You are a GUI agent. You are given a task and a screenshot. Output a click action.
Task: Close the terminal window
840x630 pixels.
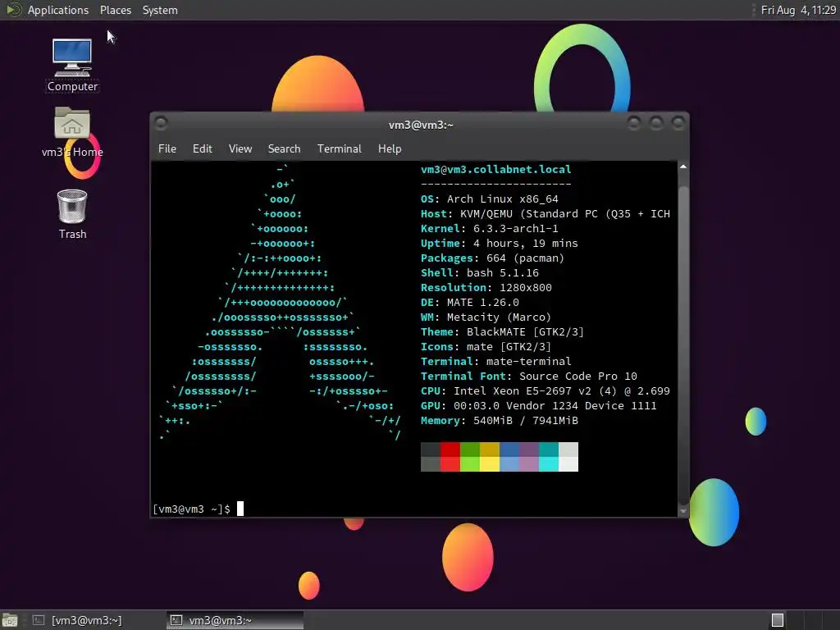click(678, 123)
